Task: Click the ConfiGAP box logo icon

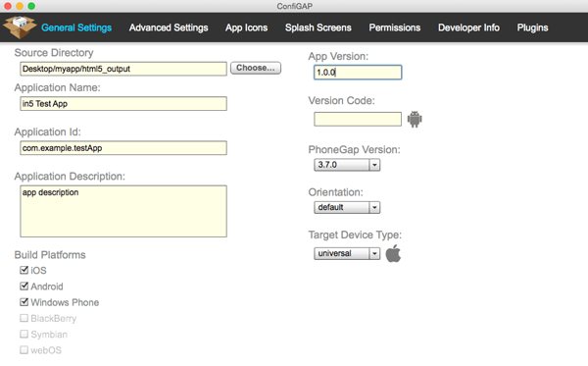Action: point(20,27)
